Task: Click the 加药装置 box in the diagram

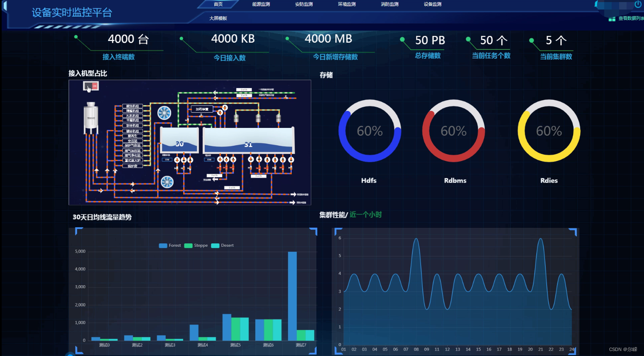Action: click(x=202, y=109)
